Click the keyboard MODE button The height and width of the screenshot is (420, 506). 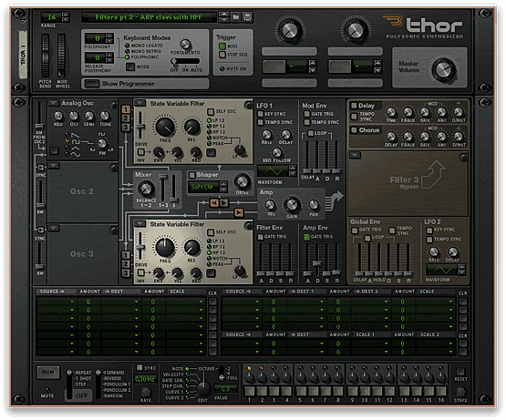130,67
